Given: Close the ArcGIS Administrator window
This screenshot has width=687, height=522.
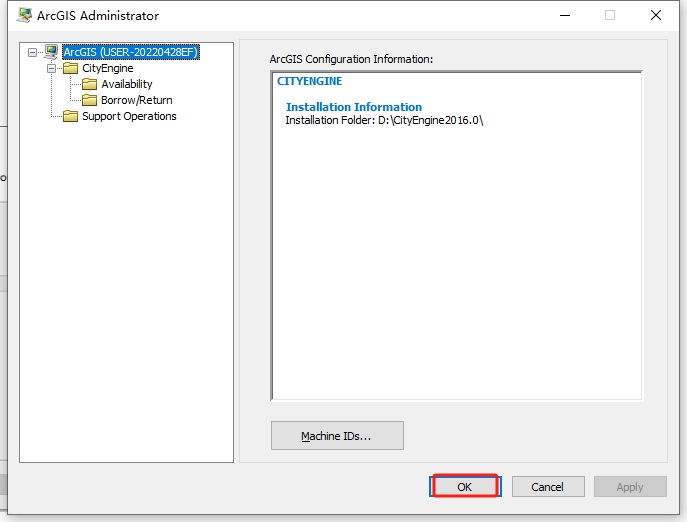Looking at the screenshot, I should pos(656,15).
